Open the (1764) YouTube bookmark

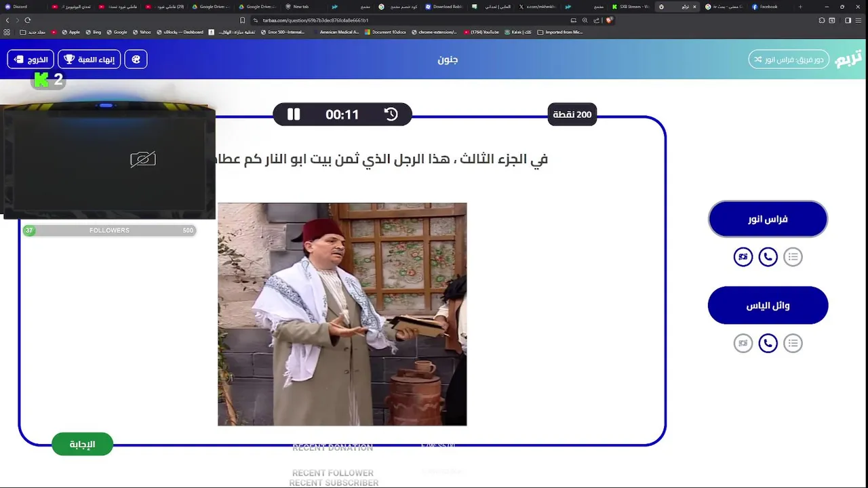(x=481, y=32)
